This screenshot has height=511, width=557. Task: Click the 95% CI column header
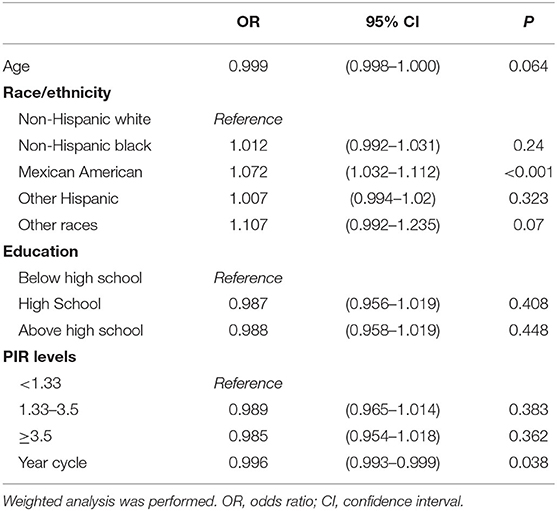point(393,22)
